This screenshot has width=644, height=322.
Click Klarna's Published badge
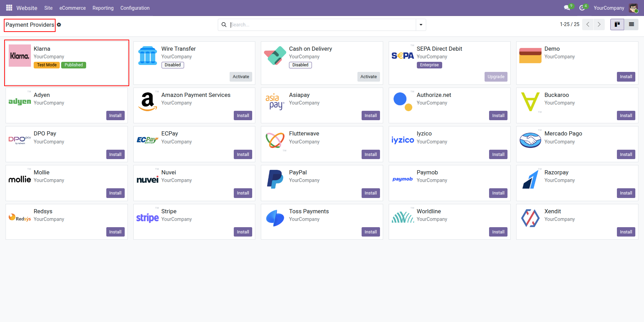[x=74, y=65]
